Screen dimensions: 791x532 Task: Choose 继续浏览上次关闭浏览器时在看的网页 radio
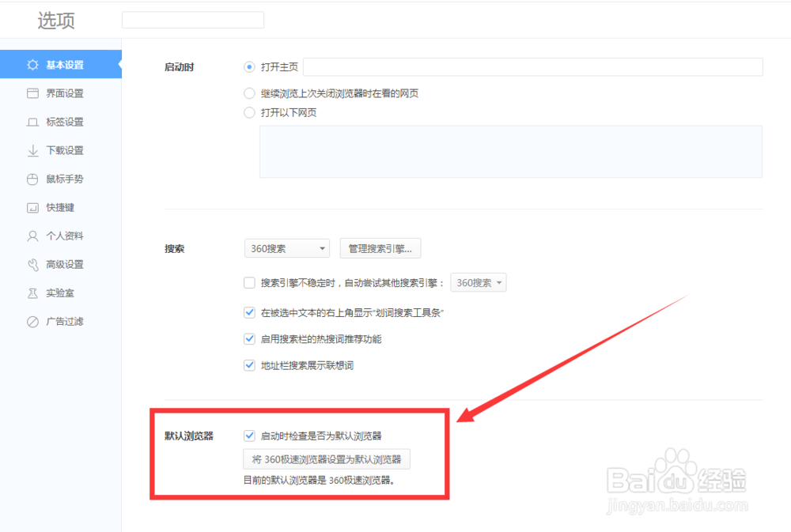click(249, 93)
